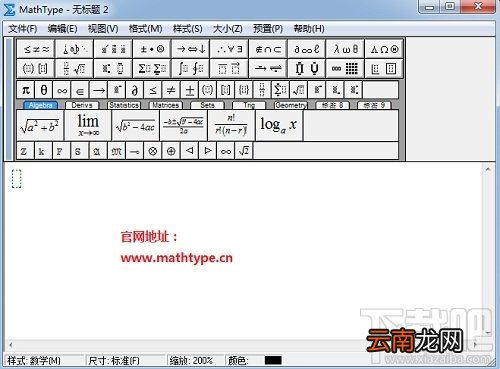Insert the square root of 2 expression
This screenshot has width=500, height=369.
pyautogui.click(x=244, y=151)
